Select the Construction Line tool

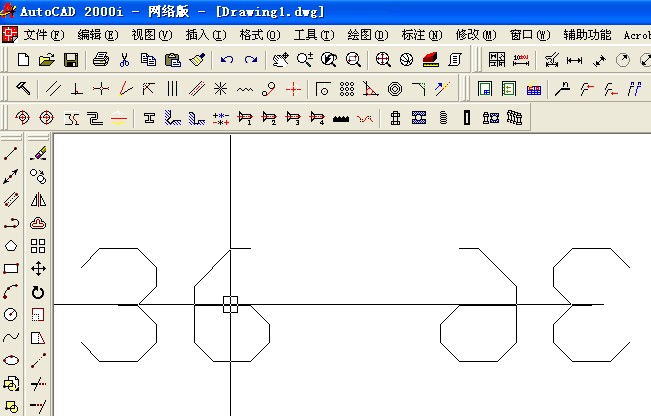pyautogui.click(x=11, y=176)
